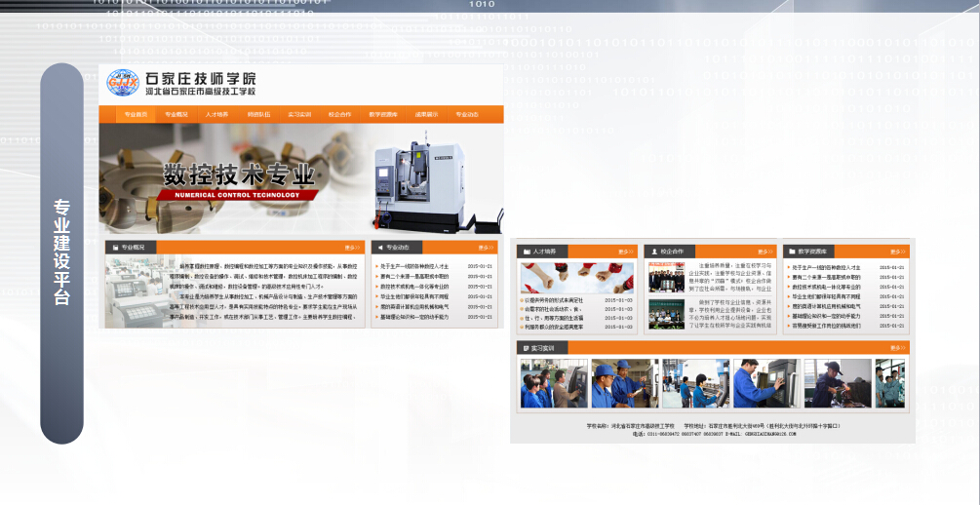The image size is (980, 505).
Task: Open first news link in 专业动态 list
Action: [x=414, y=266]
